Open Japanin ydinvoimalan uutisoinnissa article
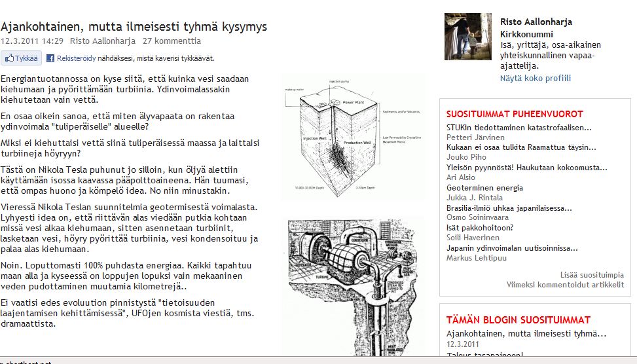 (x=512, y=248)
